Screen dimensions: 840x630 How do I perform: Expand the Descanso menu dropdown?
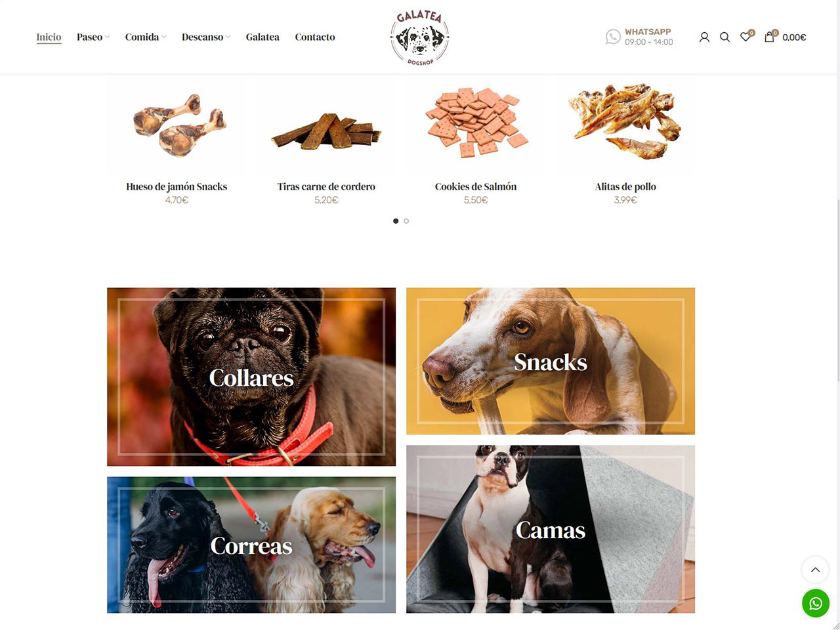(206, 37)
